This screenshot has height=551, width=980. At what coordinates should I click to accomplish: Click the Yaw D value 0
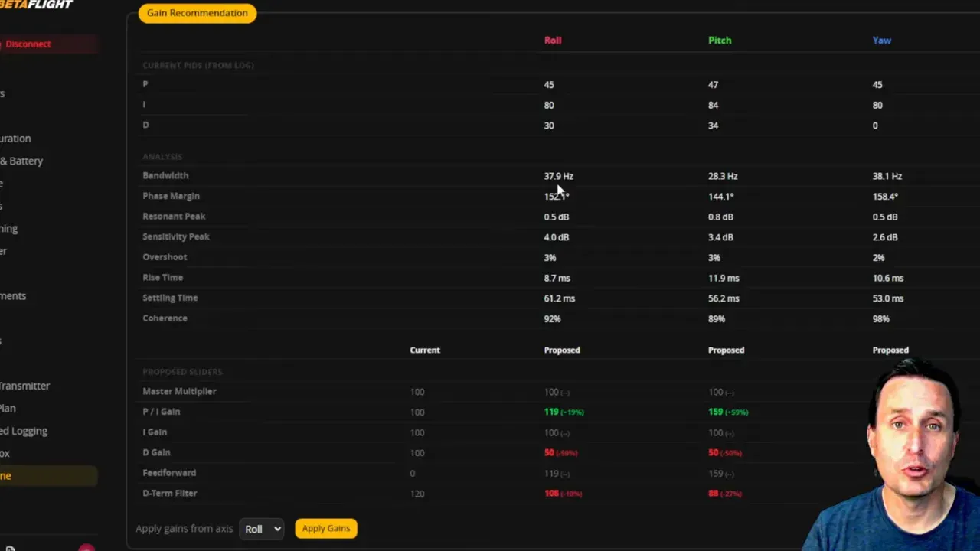click(875, 126)
